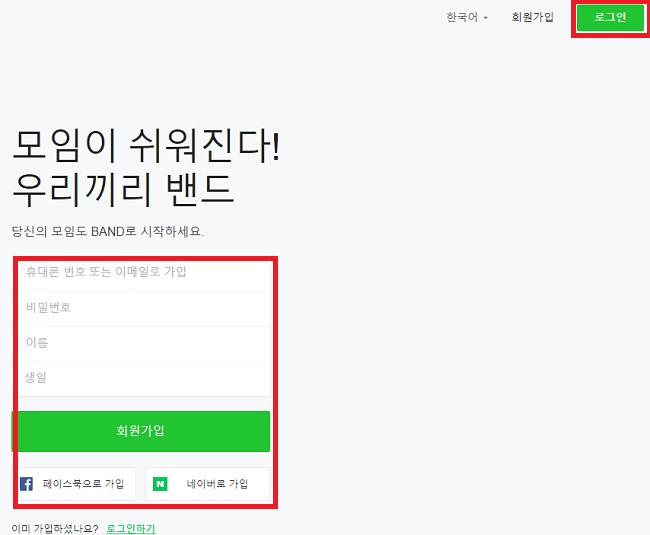Click the 모임이 쉬워진다! headline text
Image resolution: width=650 pixels, height=535 pixels.
pos(147,145)
